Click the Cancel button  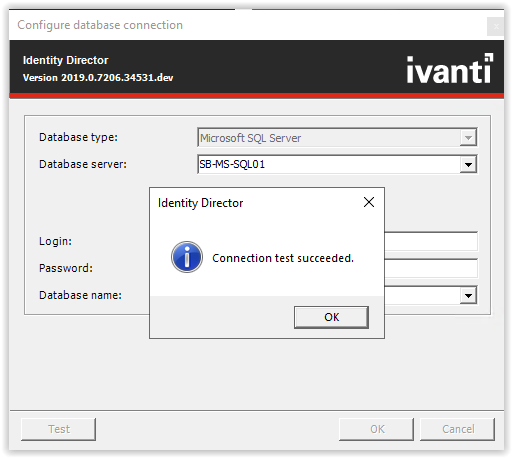pyautogui.click(x=458, y=429)
